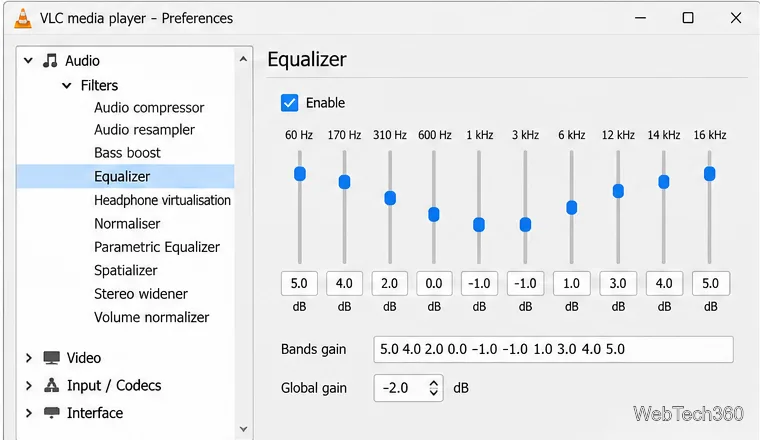The width and height of the screenshot is (760, 440).
Task: Click the Video monitor icon
Action: point(51,358)
